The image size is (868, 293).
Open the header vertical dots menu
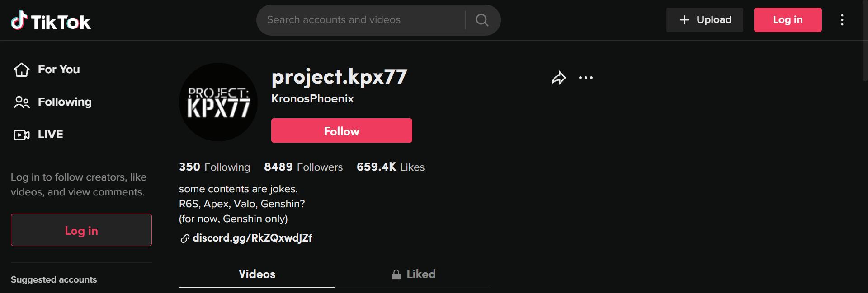coord(842,20)
